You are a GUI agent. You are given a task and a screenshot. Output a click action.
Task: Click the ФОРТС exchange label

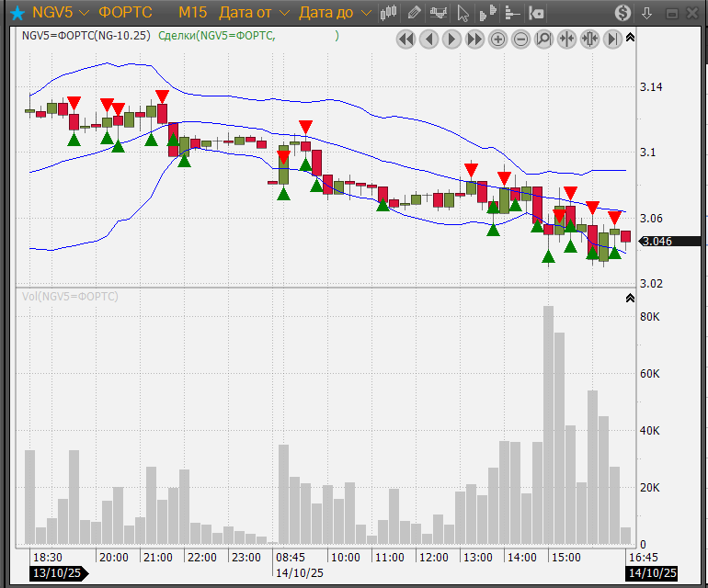[x=125, y=13]
